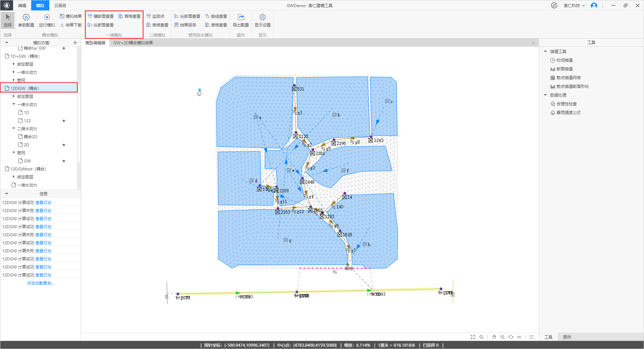Select the 选择 arrow tool
The width and height of the screenshot is (644, 349).
coord(8,20)
